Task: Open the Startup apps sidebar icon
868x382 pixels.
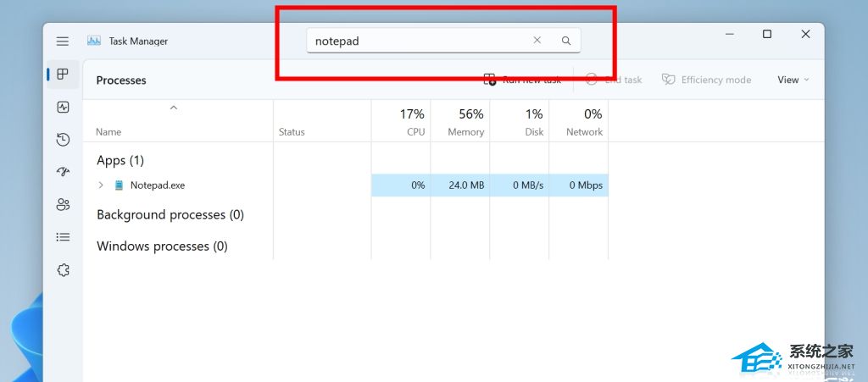Action: 63,172
